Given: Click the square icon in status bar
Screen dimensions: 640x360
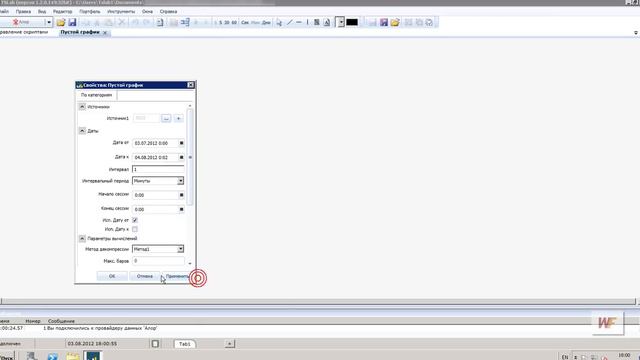Looking at the screenshot, I should (x=155, y=344).
